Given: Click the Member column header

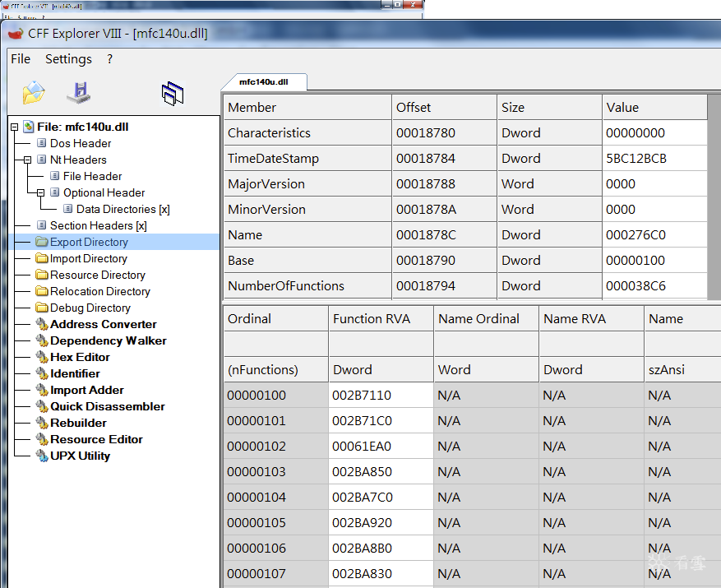Looking at the screenshot, I should [307, 107].
